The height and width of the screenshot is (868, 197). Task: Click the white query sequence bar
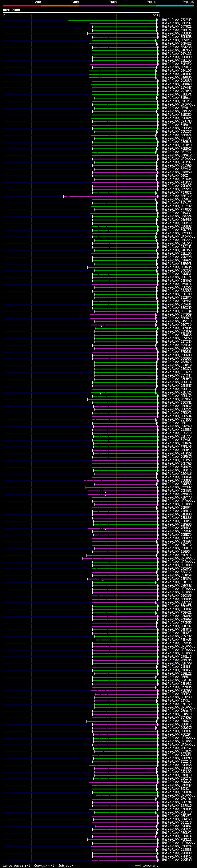81,12
